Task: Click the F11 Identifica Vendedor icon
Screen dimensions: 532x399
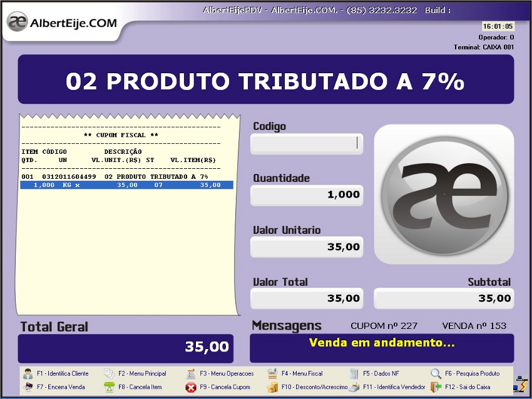Action: coord(354,386)
